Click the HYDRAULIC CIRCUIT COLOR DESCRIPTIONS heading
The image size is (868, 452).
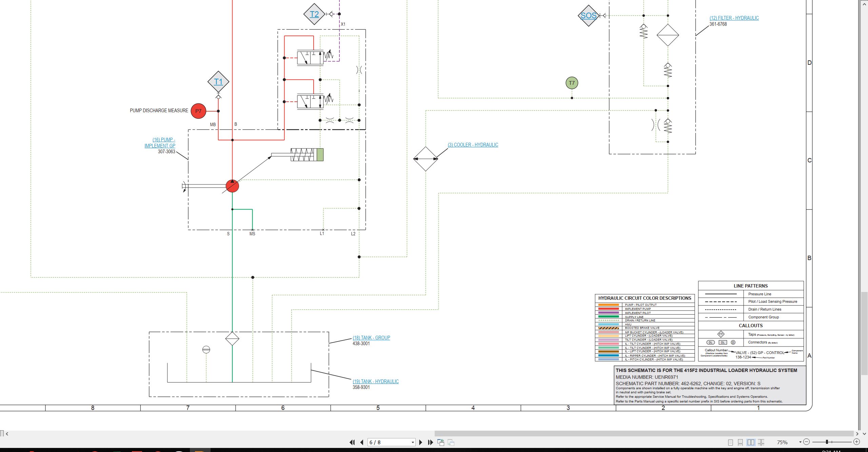click(645, 298)
